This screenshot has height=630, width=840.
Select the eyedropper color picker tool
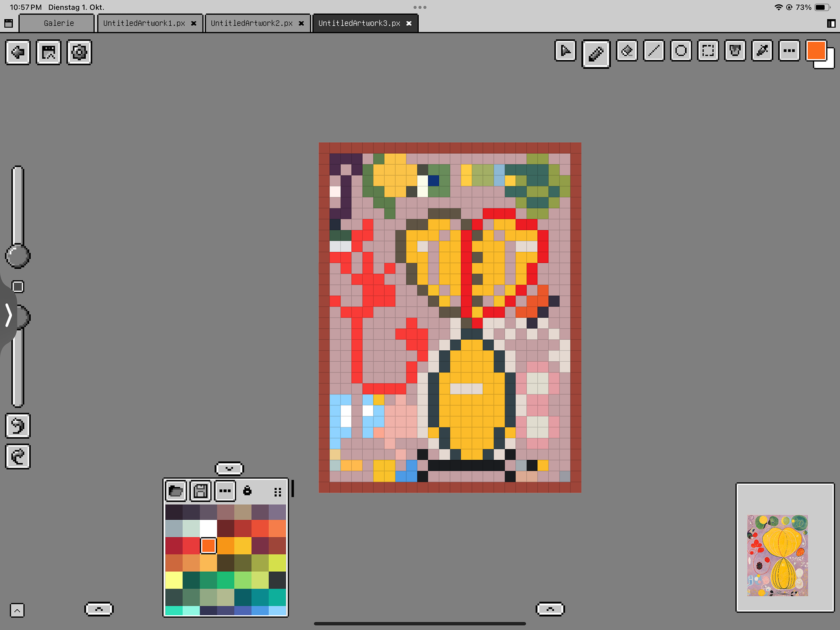point(762,52)
